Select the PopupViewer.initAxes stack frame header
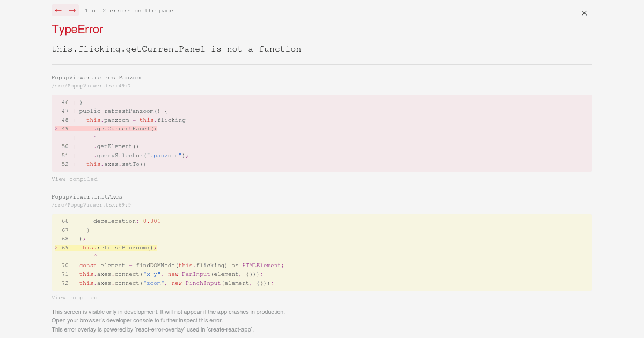Image resolution: width=644 pixels, height=338 pixels. click(86, 196)
